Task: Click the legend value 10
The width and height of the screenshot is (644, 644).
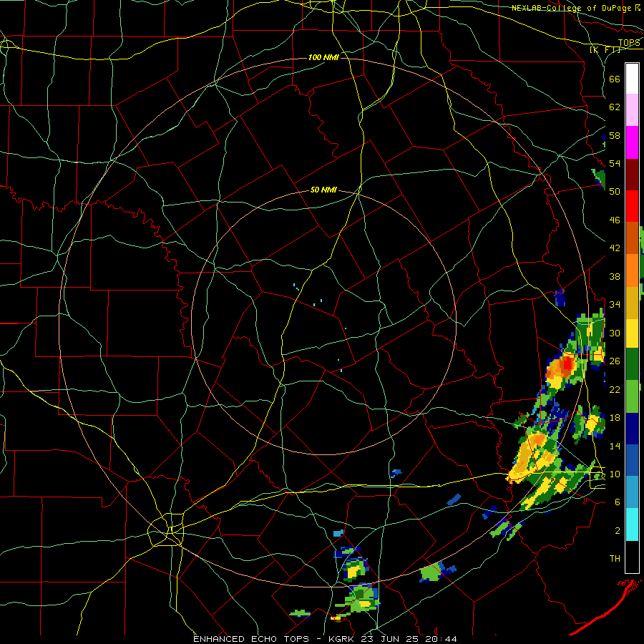Action: point(615,474)
